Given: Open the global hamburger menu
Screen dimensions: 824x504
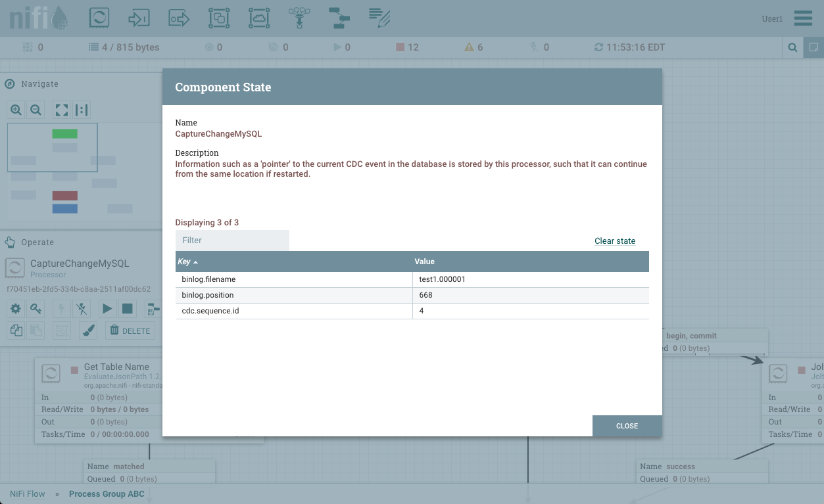Looking at the screenshot, I should coord(802,18).
